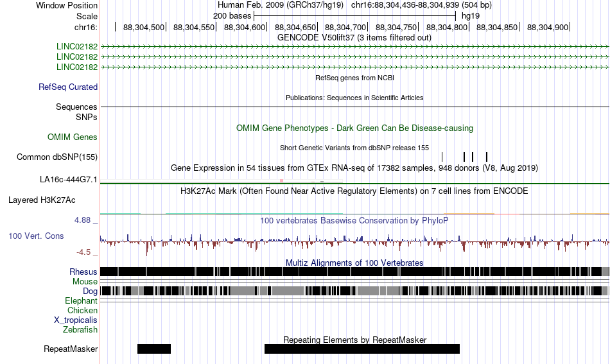Click the -4.5 PhyloP lower scale value

(83, 252)
